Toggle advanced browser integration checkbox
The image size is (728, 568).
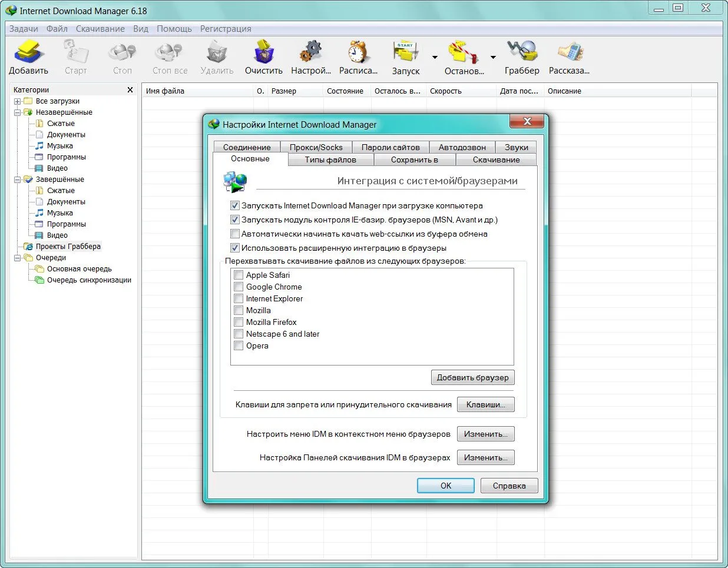coord(235,248)
